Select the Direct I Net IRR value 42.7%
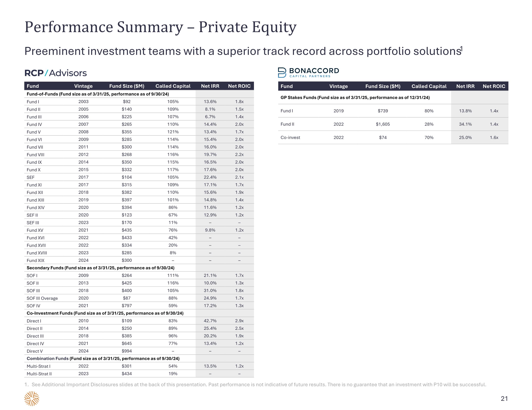Viewport: 532px width, 410px height. pos(210,321)
